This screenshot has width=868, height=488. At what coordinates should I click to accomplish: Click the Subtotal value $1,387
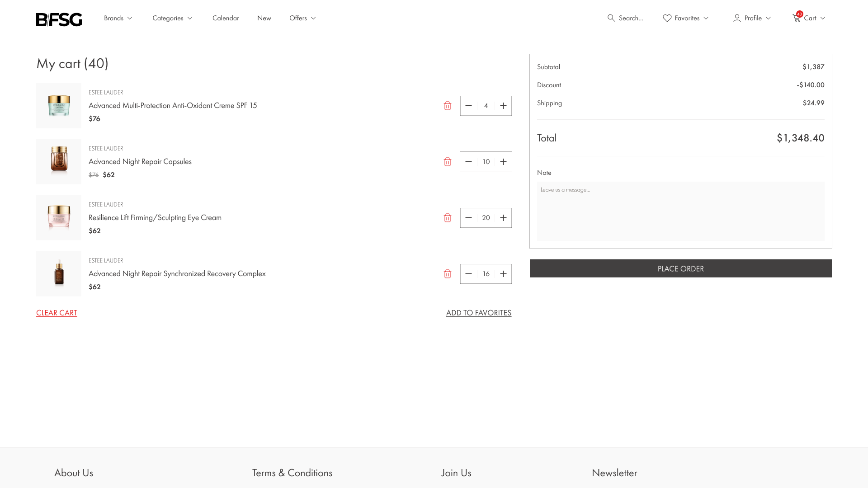813,67
